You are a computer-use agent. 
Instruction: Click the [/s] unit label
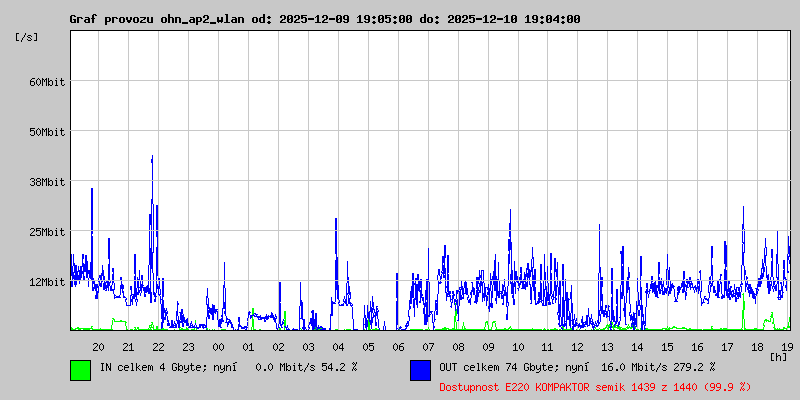pos(27,37)
